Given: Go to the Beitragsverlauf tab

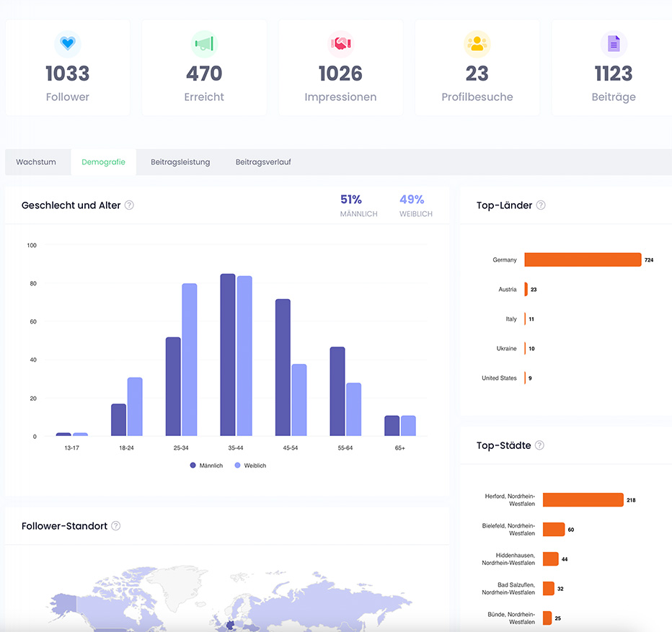Looking at the screenshot, I should 263,162.
